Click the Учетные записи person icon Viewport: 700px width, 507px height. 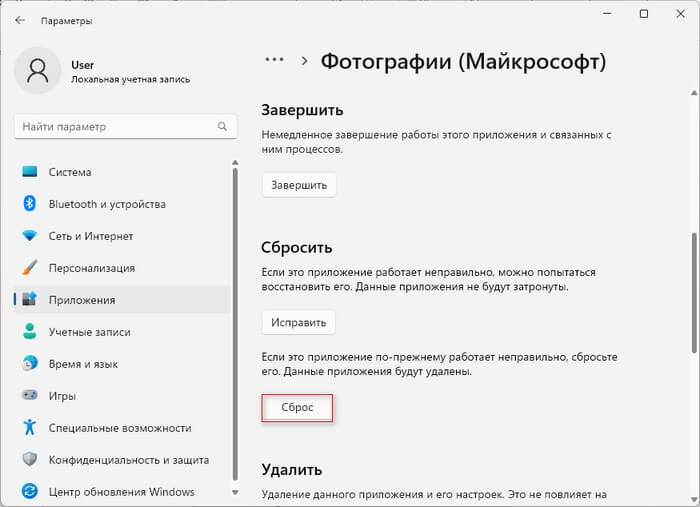coord(29,332)
